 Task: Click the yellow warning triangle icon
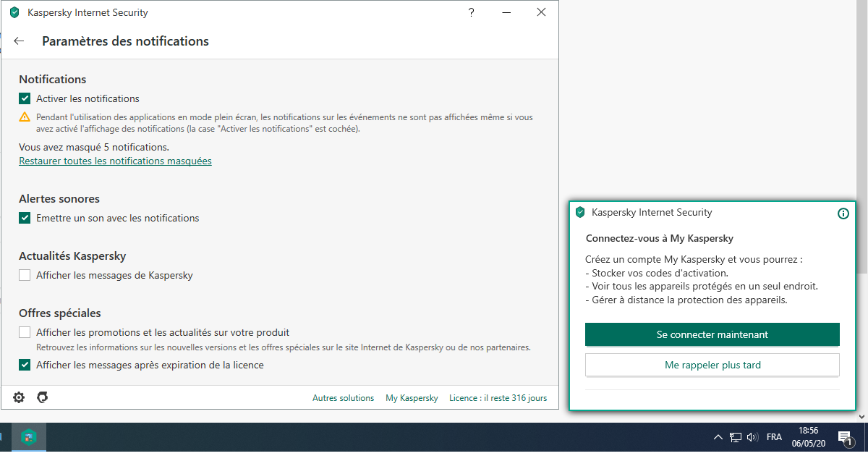(x=25, y=117)
